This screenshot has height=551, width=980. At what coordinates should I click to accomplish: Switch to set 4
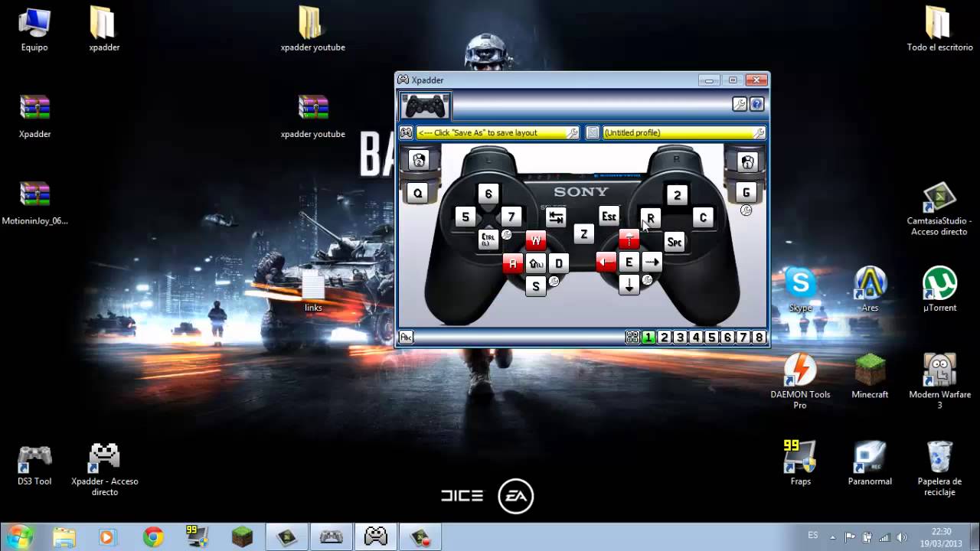pyautogui.click(x=696, y=337)
